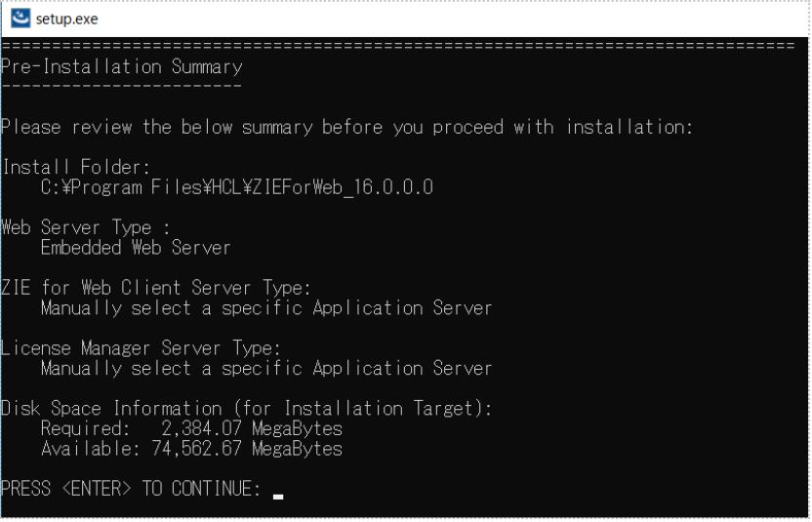Click the PRESS <ENTER> TO CONTINUE prompt
The width and height of the screenshot is (812, 522).
coord(132,489)
